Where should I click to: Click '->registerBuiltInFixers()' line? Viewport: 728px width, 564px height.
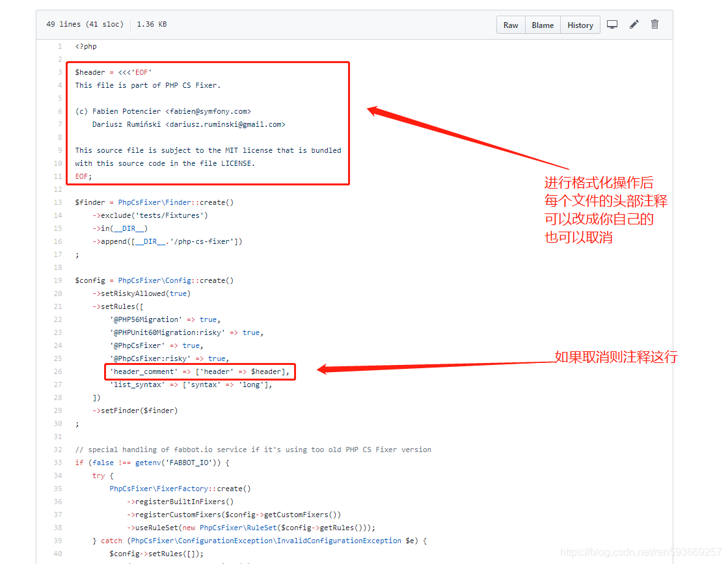[x=180, y=502]
